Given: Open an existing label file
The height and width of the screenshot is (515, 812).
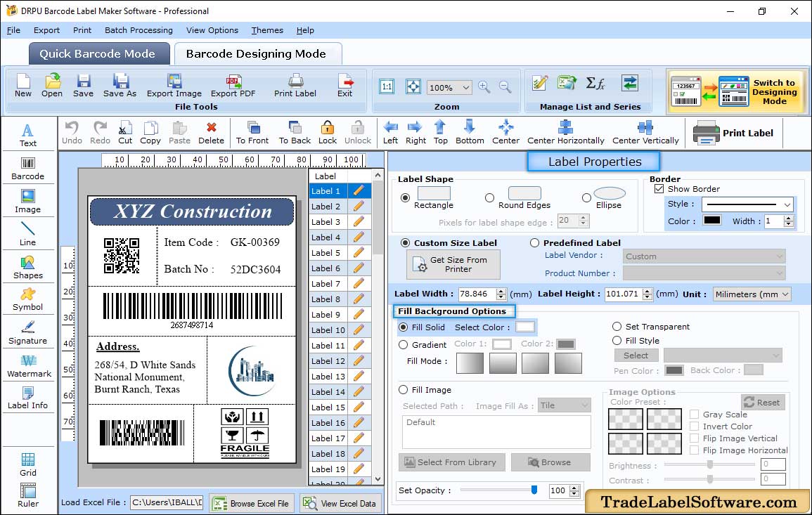Looking at the screenshot, I should 52,86.
